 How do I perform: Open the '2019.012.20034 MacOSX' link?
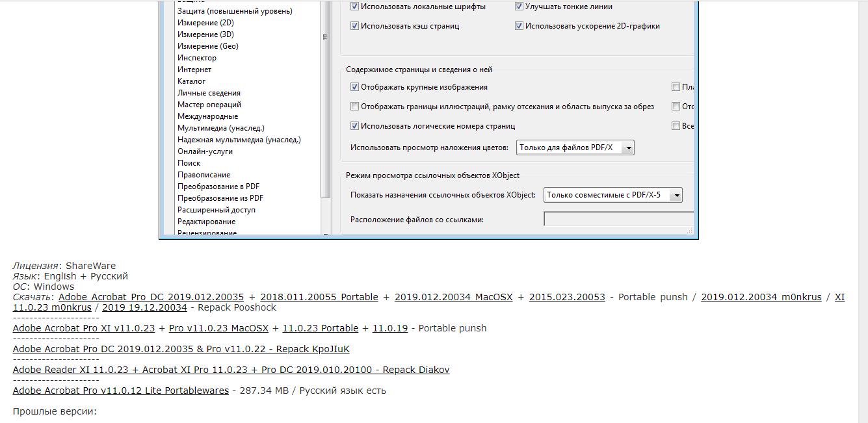pos(453,297)
